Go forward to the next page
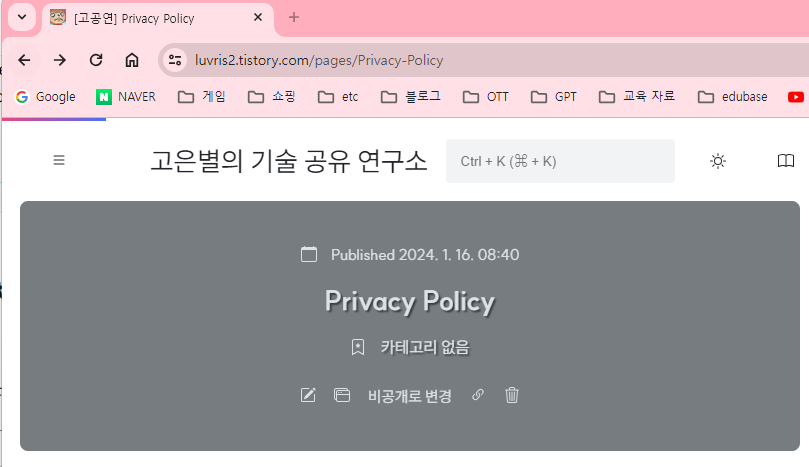The width and height of the screenshot is (809, 467). click(x=60, y=60)
